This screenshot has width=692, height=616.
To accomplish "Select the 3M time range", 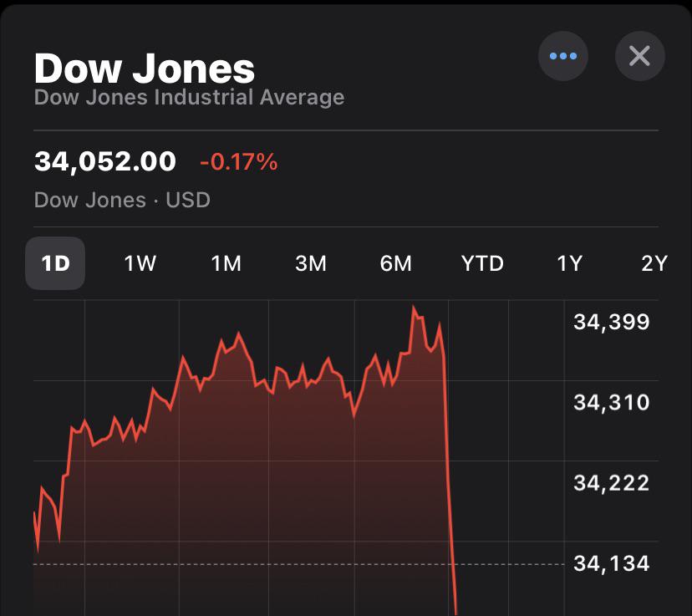I will click(311, 263).
